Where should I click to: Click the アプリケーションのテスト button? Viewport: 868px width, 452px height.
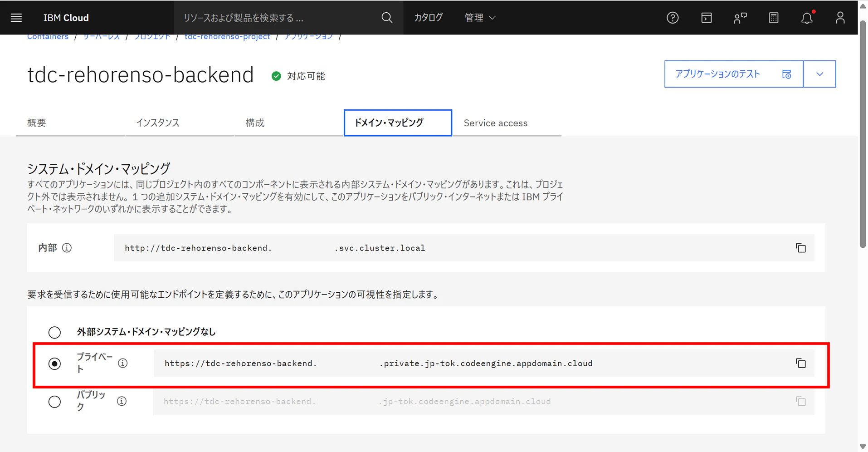[x=734, y=74]
